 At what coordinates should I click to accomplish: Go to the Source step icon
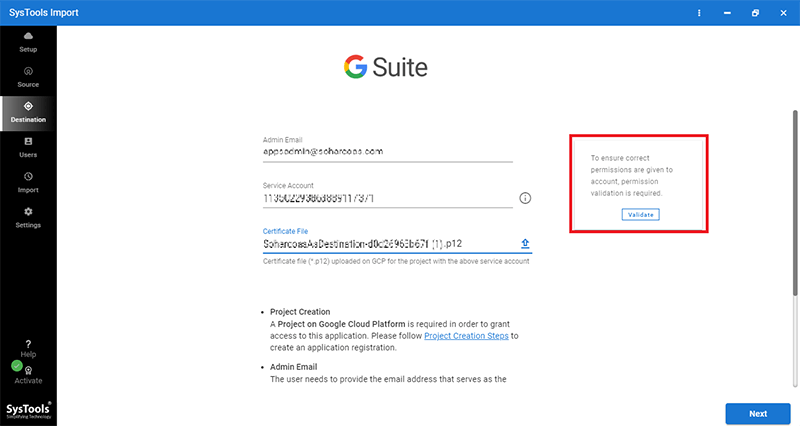coord(28,71)
